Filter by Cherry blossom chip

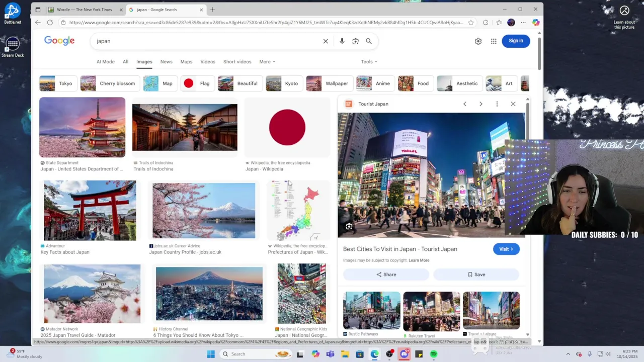pos(110,83)
